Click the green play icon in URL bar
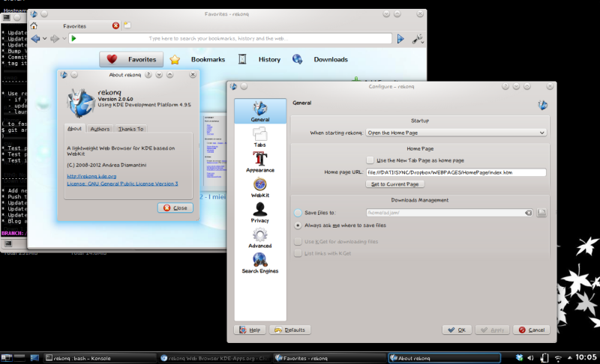 pyautogui.click(x=73, y=38)
